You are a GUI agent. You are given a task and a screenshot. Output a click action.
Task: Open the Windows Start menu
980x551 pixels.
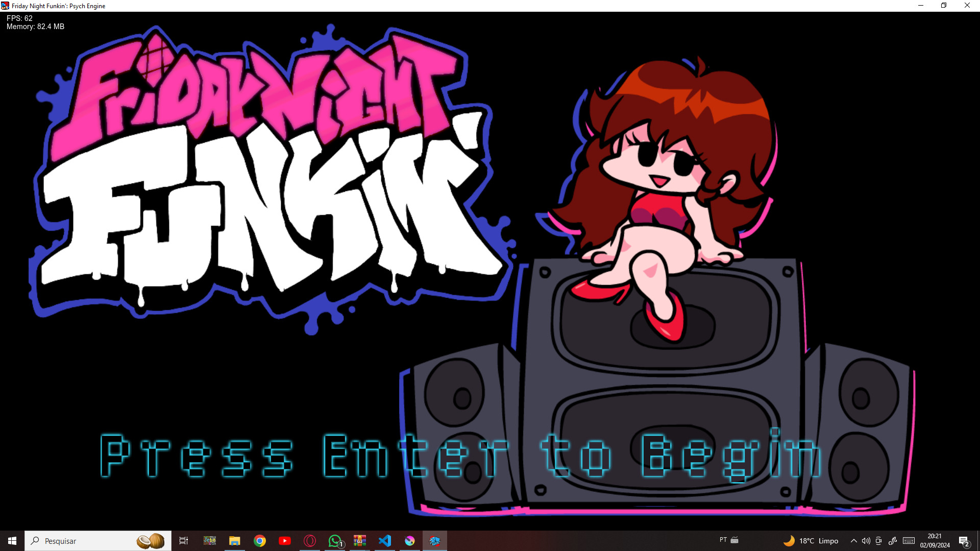click(12, 541)
